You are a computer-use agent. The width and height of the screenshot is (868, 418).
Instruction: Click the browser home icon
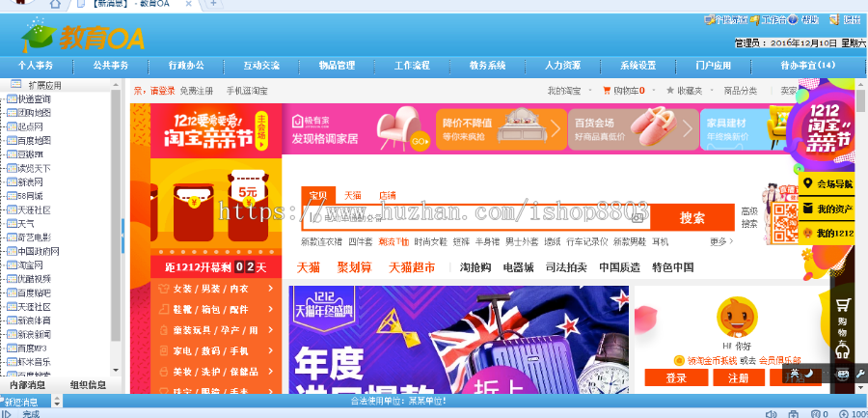click(x=55, y=4)
